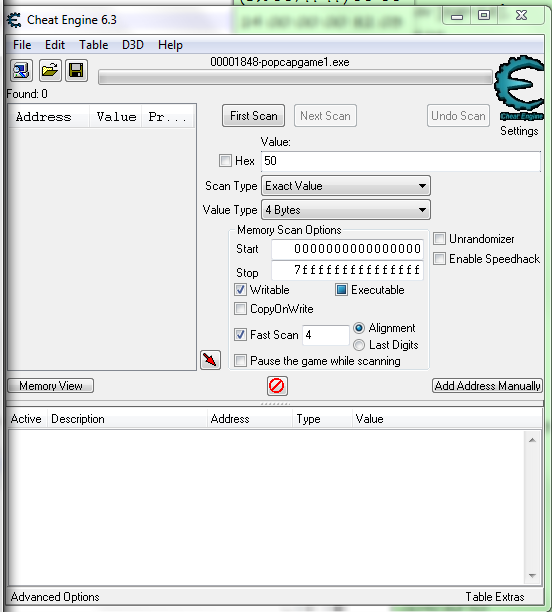Click the address list scrollbar down arrow
Viewport: 552px width, 612px height.
pyautogui.click(x=532, y=576)
